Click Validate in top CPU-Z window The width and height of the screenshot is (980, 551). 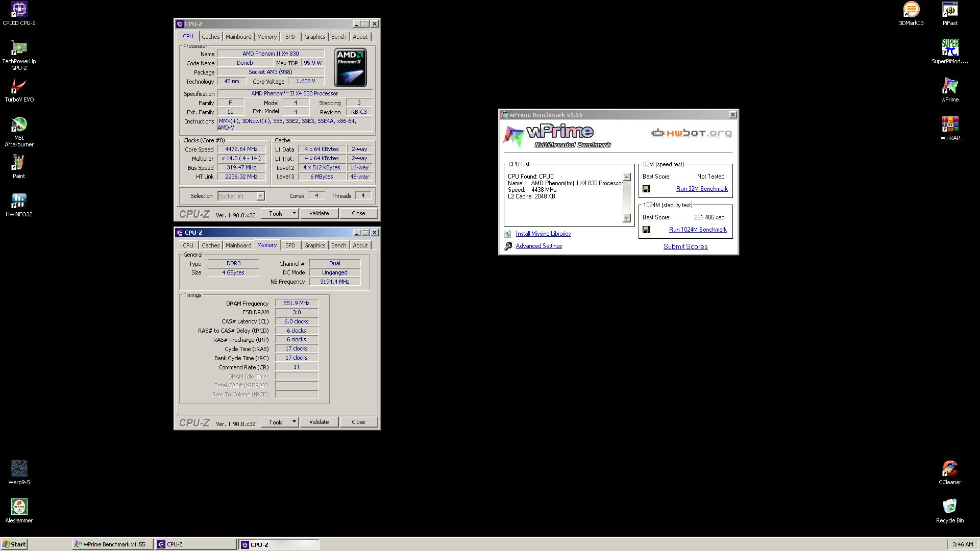point(319,213)
